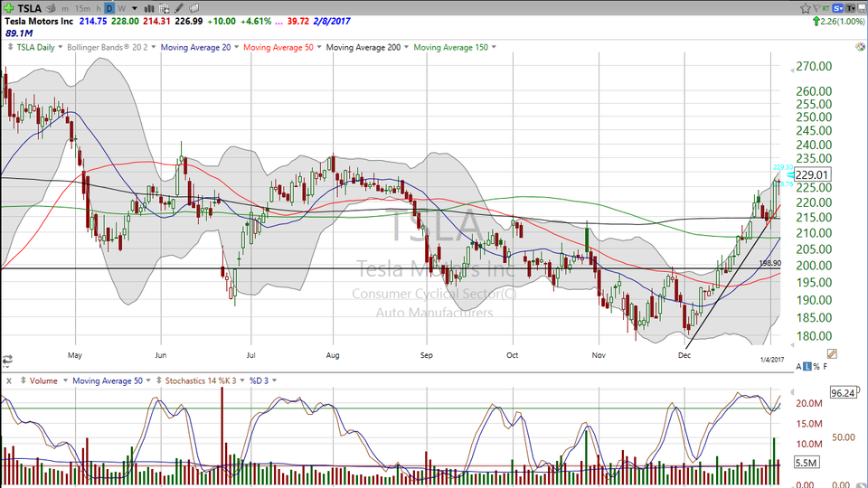The image size is (868, 488).
Task: Select the 'F' scale option
Action: (x=826, y=367)
